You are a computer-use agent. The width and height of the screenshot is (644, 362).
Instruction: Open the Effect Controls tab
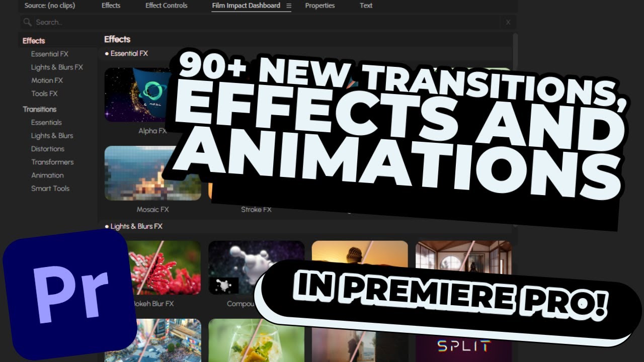166,6
